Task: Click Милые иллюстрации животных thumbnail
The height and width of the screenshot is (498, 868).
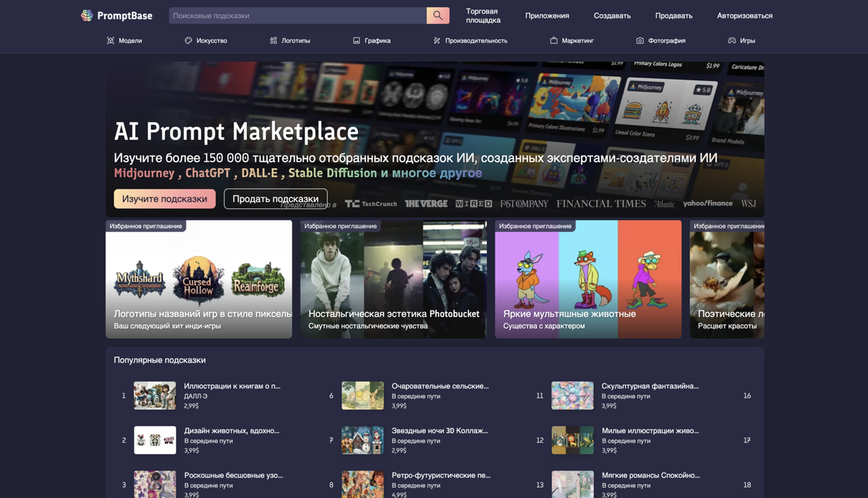Action: 572,440
